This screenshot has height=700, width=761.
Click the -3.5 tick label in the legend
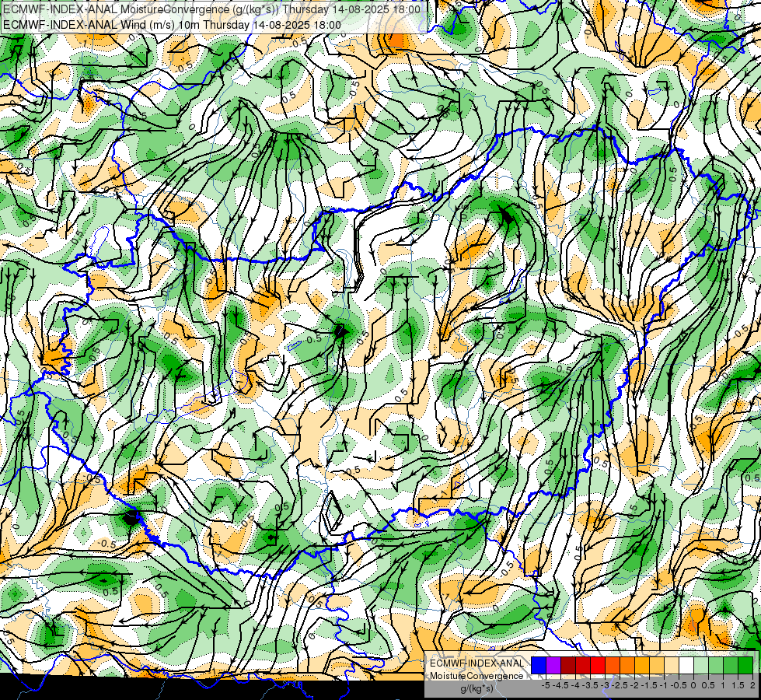click(x=590, y=685)
